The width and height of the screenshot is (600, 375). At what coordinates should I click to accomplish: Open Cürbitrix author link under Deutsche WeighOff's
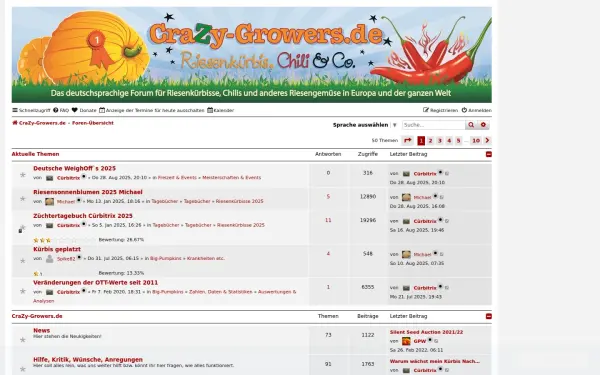68,178
